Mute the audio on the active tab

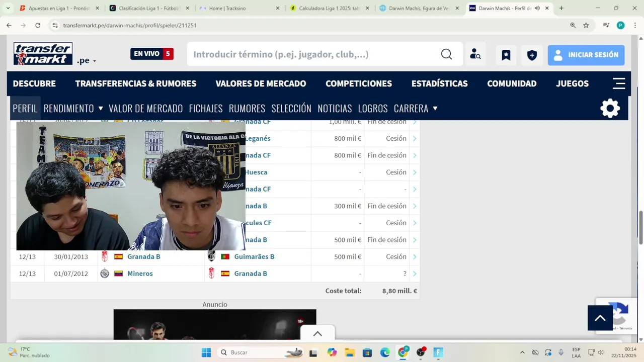537,8
